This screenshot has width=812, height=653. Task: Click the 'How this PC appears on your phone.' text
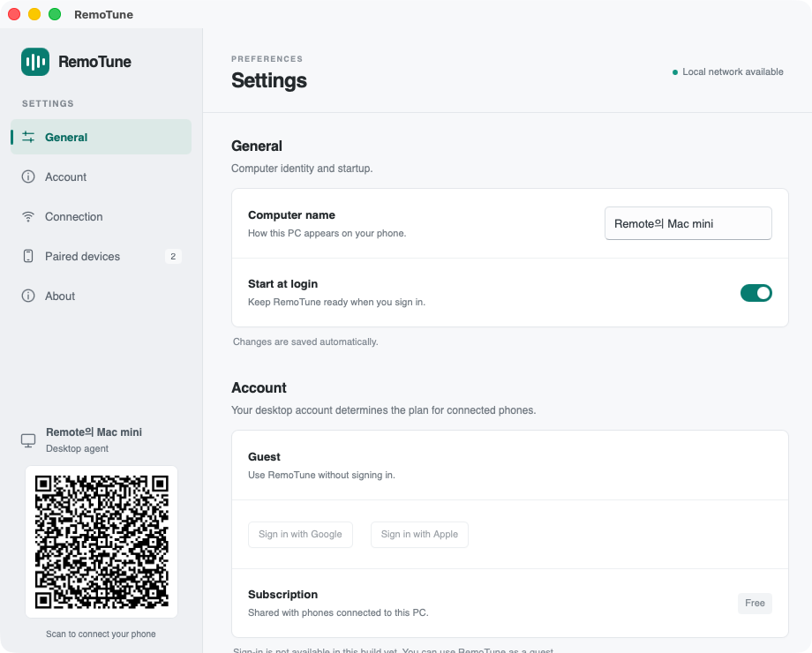(x=327, y=233)
